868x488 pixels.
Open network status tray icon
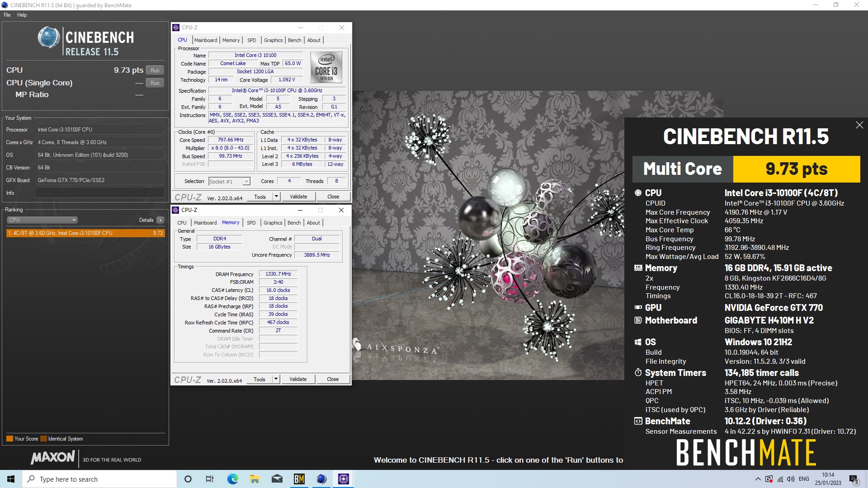780,479
